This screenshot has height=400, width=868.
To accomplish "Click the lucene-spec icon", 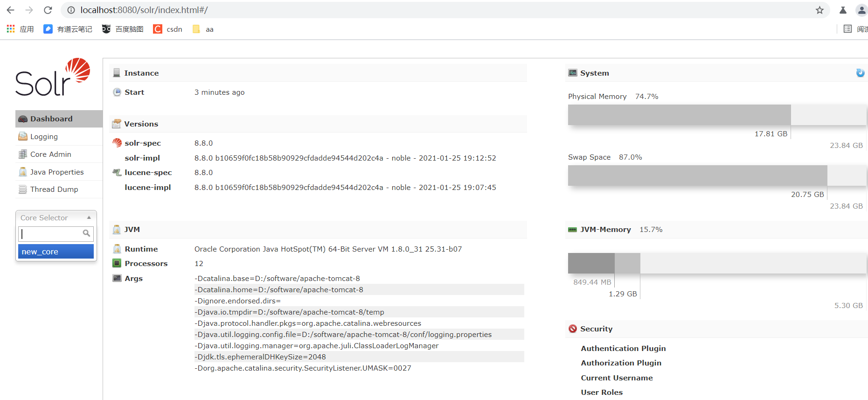I will (x=117, y=172).
